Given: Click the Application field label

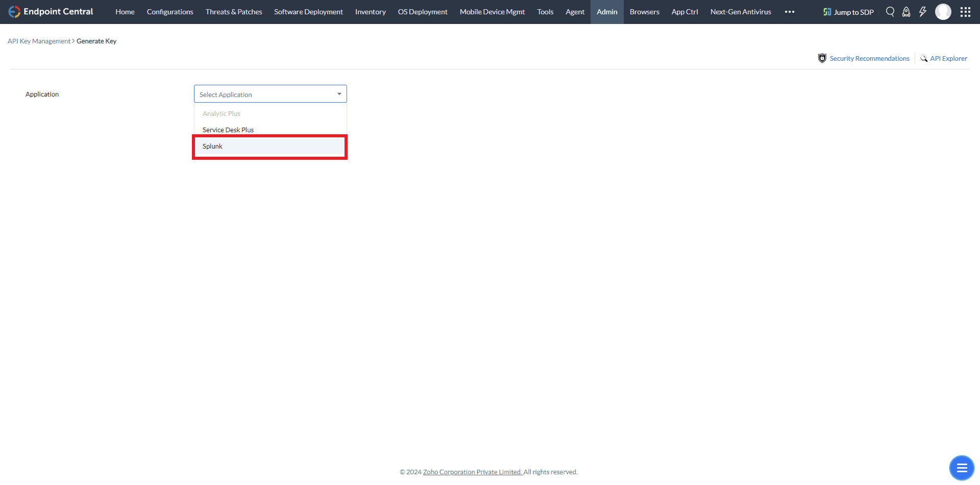Looking at the screenshot, I should [42, 94].
